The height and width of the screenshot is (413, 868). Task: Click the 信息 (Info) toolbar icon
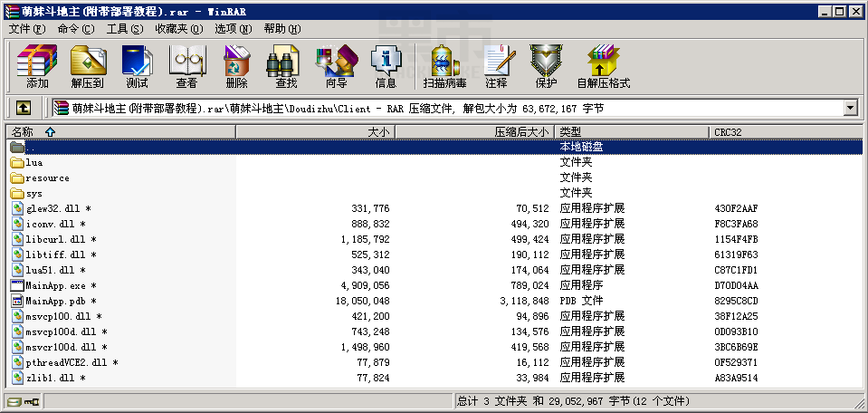pos(386,61)
